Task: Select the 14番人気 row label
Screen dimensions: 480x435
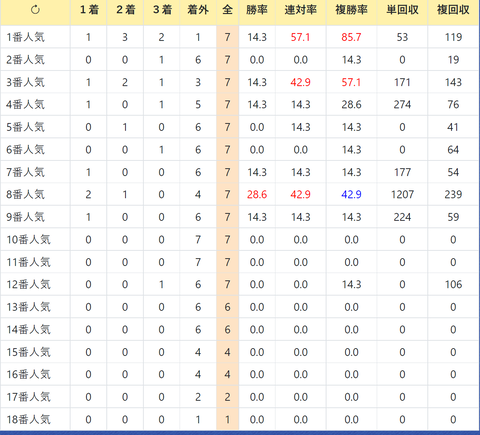Action: coord(28,329)
